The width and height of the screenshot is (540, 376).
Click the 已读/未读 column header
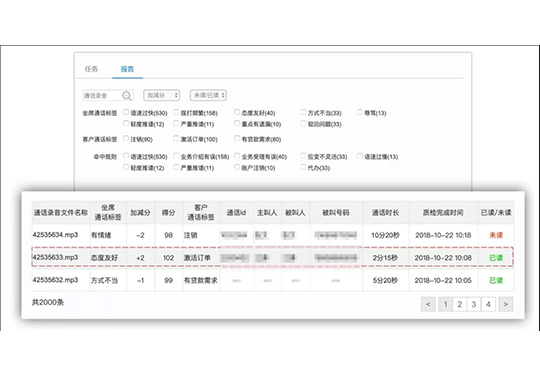click(x=496, y=212)
